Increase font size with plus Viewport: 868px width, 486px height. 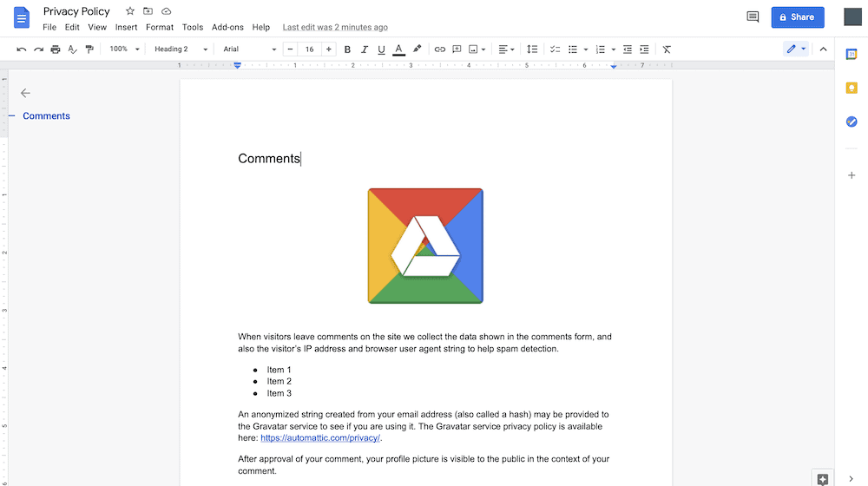329,49
